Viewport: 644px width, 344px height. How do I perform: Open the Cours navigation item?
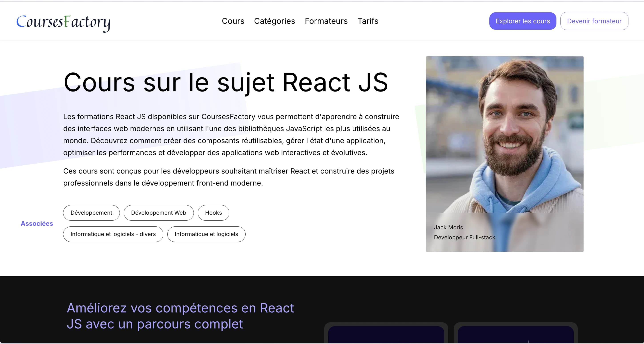pos(233,21)
